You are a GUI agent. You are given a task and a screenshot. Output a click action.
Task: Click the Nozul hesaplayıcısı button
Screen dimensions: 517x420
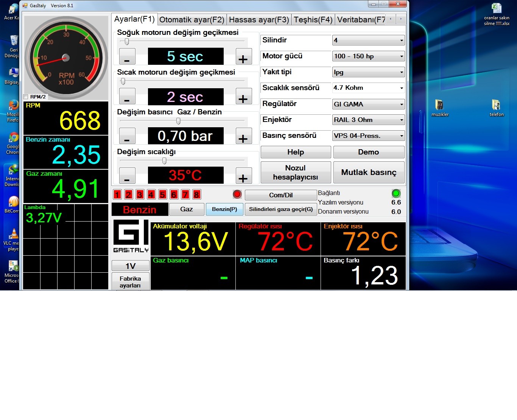(x=296, y=172)
